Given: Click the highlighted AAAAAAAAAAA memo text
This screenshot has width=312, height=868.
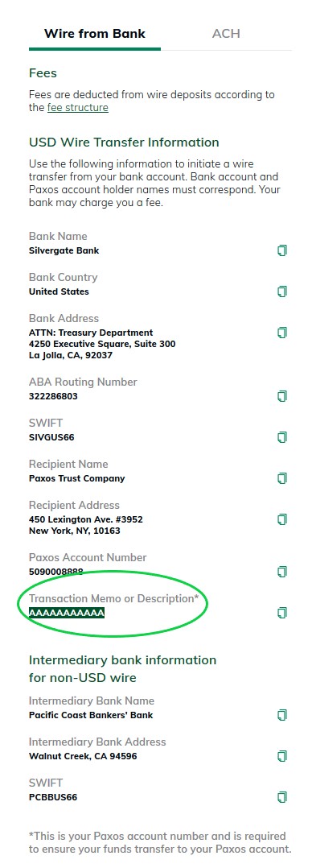Looking at the screenshot, I should pyautogui.click(x=67, y=613).
